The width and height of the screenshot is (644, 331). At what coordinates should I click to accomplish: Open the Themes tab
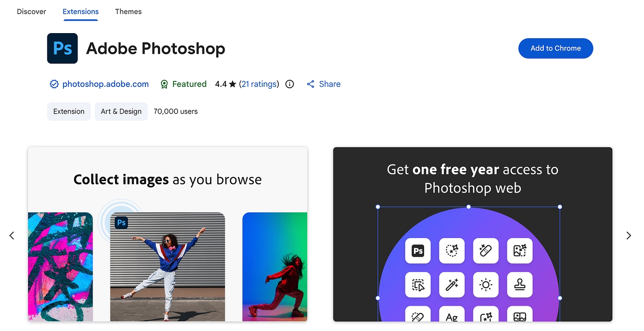click(128, 11)
